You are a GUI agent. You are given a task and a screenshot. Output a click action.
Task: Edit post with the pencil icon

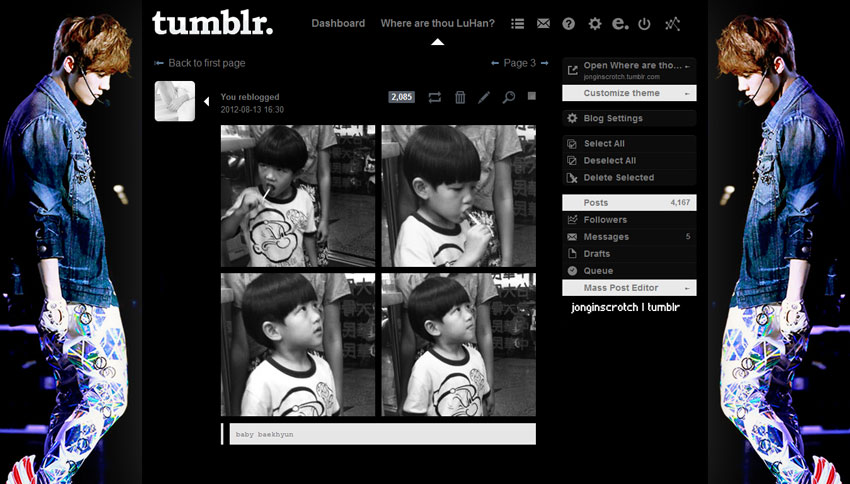tap(484, 97)
